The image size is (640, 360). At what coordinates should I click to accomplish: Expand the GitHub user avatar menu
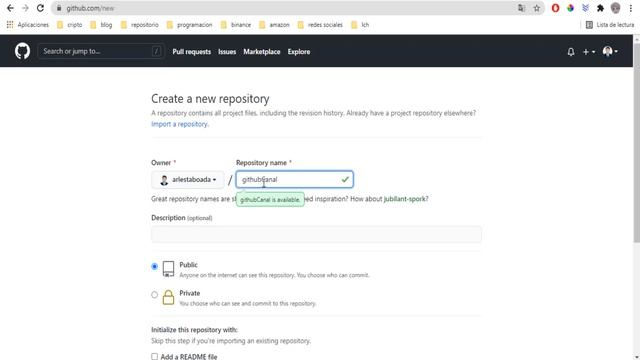[x=610, y=51]
